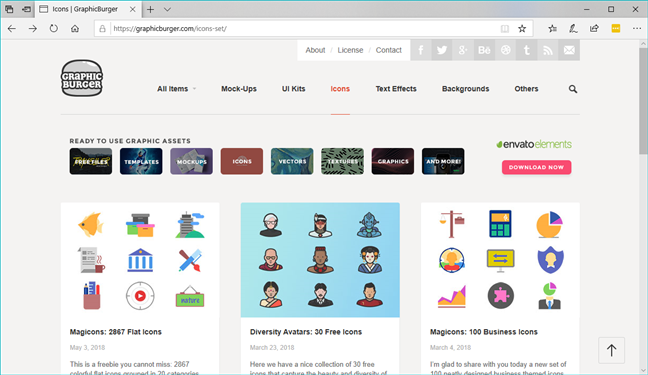
Task: Click the GraphicBurger logo
Action: point(82,78)
